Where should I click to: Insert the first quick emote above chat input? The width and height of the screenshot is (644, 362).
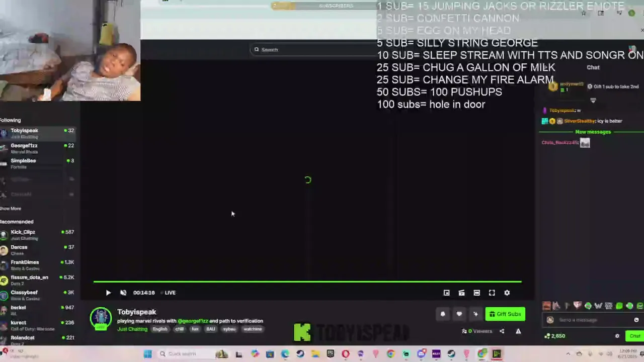coord(546,306)
